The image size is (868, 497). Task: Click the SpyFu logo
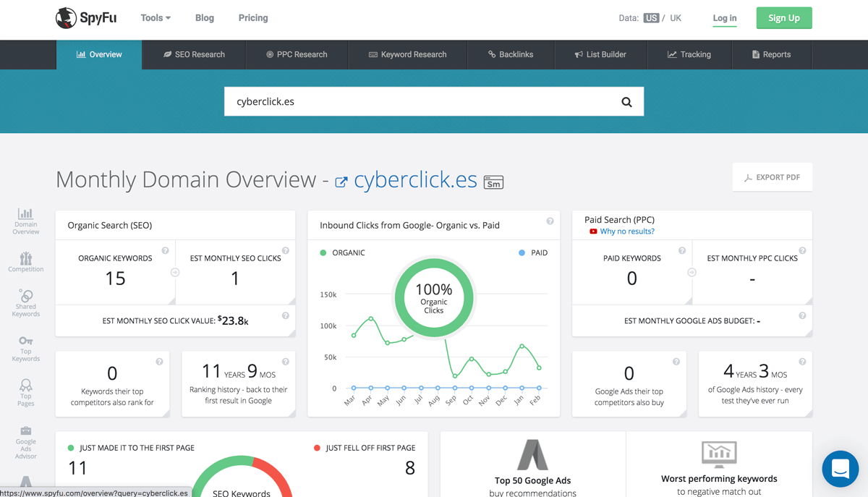[86, 18]
